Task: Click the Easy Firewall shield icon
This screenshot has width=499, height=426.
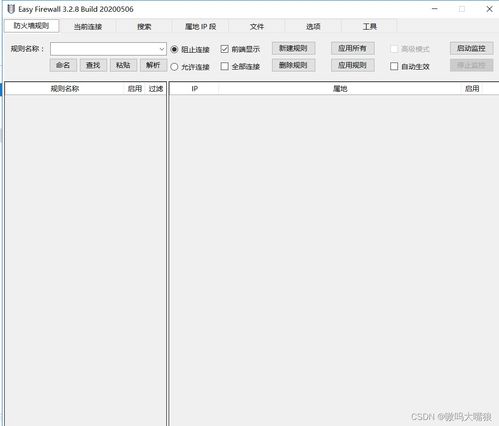Action: [11, 9]
